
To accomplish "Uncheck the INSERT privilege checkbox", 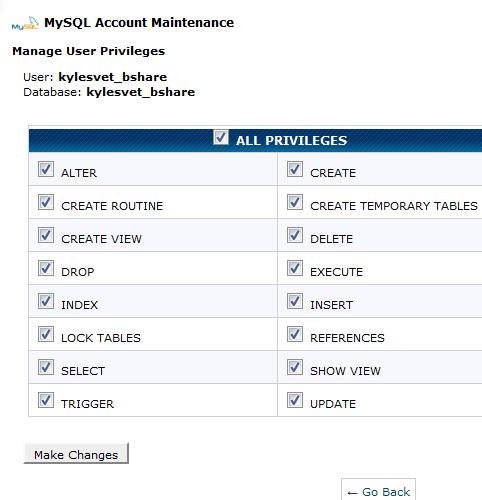I will [x=295, y=301].
